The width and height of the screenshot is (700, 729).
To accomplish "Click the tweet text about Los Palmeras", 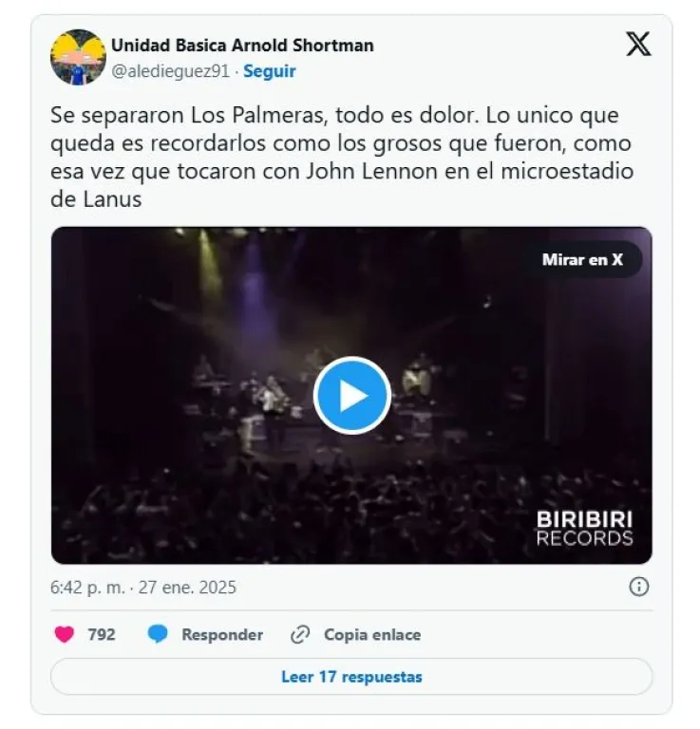I will [x=342, y=157].
